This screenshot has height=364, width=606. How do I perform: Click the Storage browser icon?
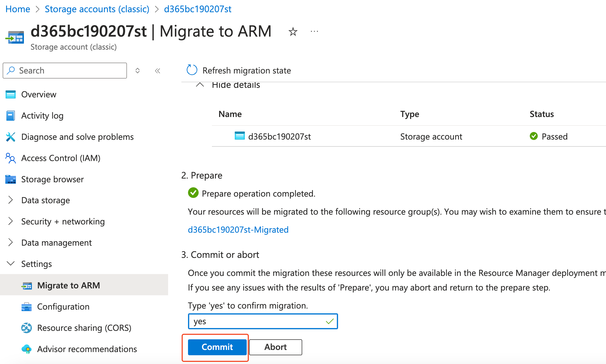[11, 179]
